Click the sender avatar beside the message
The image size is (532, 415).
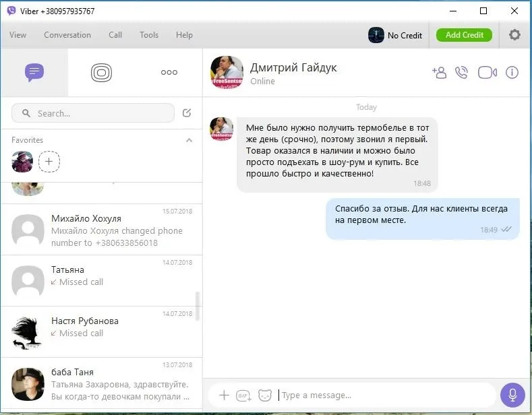[x=222, y=129]
